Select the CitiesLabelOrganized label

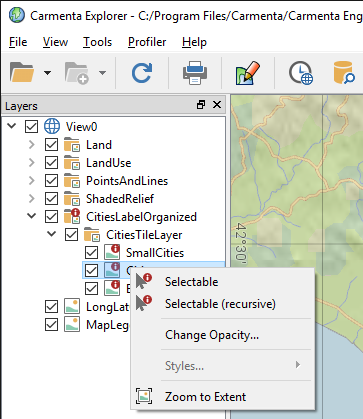tap(141, 217)
